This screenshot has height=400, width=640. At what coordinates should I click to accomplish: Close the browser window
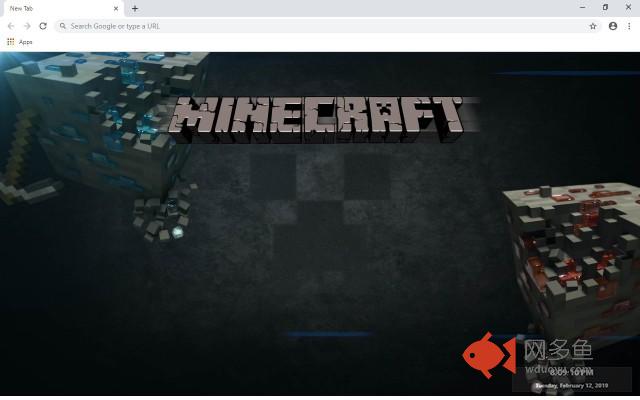[x=628, y=7]
